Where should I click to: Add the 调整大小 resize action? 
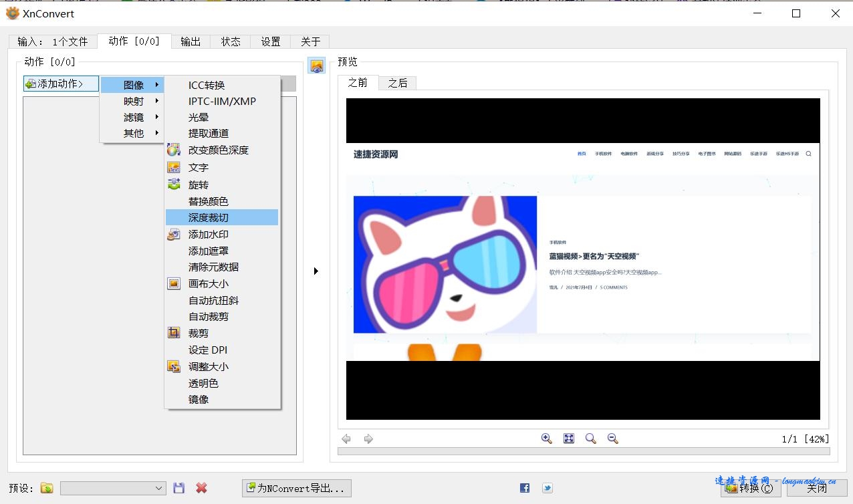[x=222, y=366]
